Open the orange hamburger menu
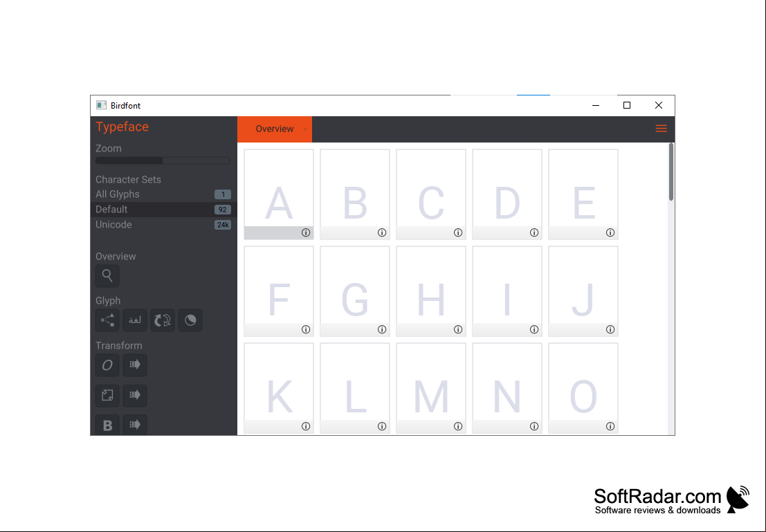 (x=661, y=129)
